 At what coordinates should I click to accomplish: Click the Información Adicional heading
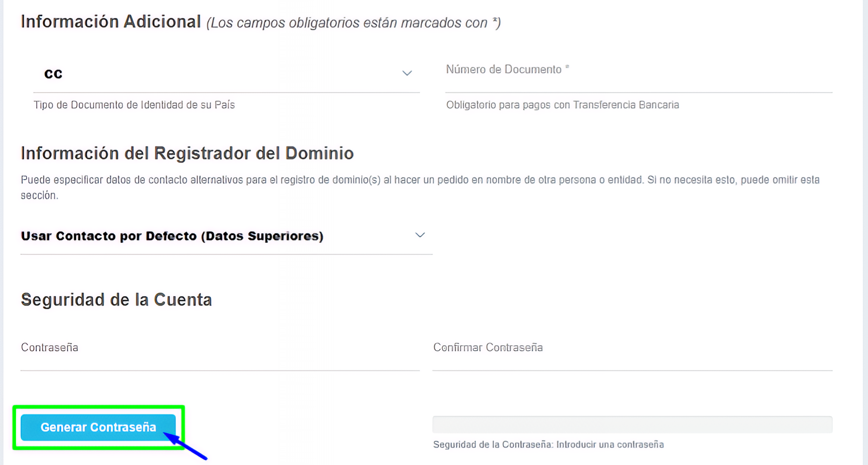(x=111, y=21)
